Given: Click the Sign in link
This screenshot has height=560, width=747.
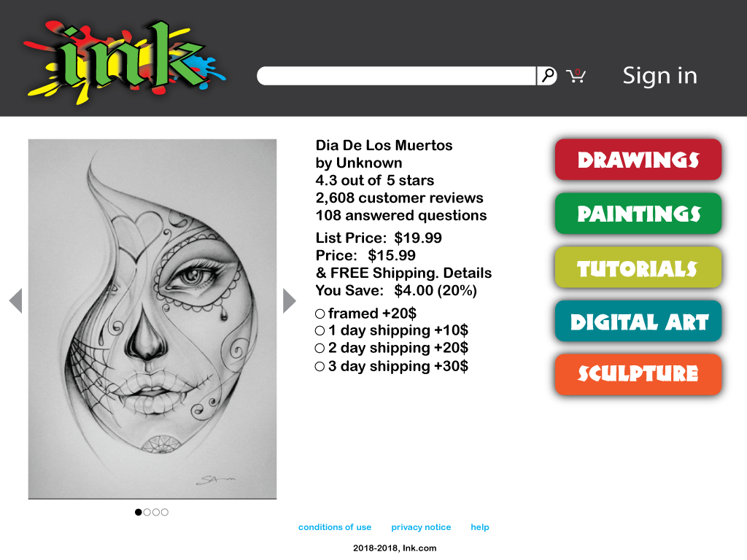Looking at the screenshot, I should 659,76.
